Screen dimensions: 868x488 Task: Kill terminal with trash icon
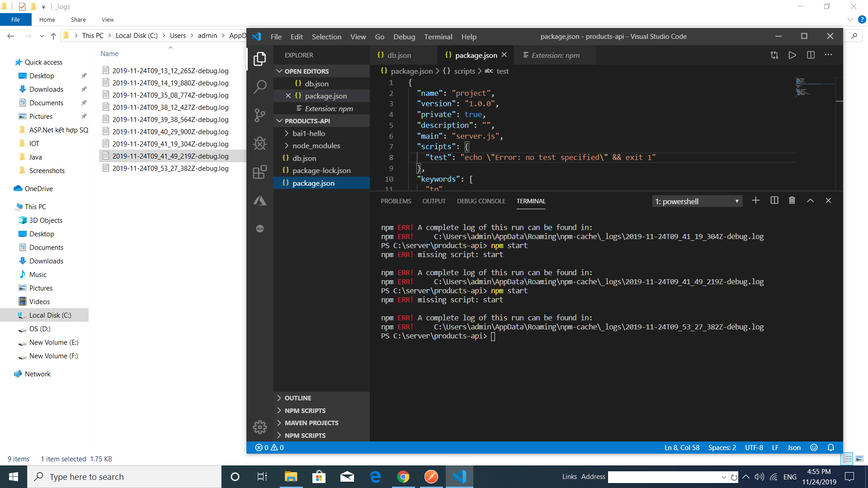pyautogui.click(x=792, y=200)
